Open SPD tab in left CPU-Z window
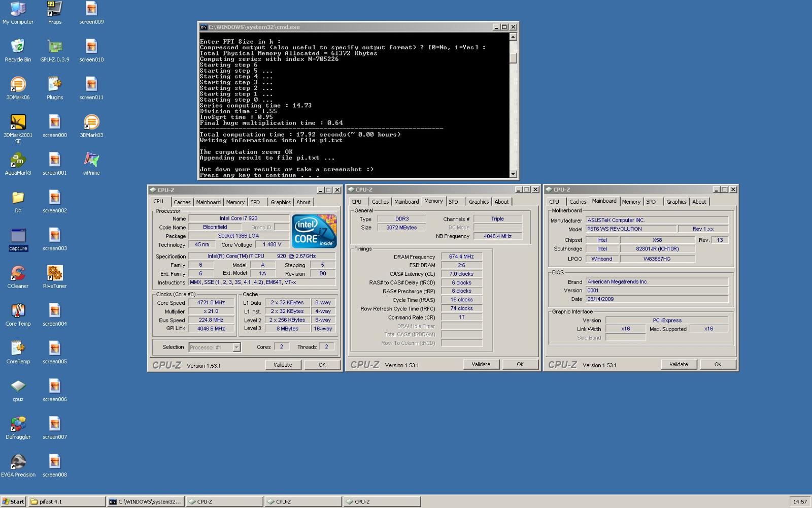The image size is (812, 508). click(255, 202)
